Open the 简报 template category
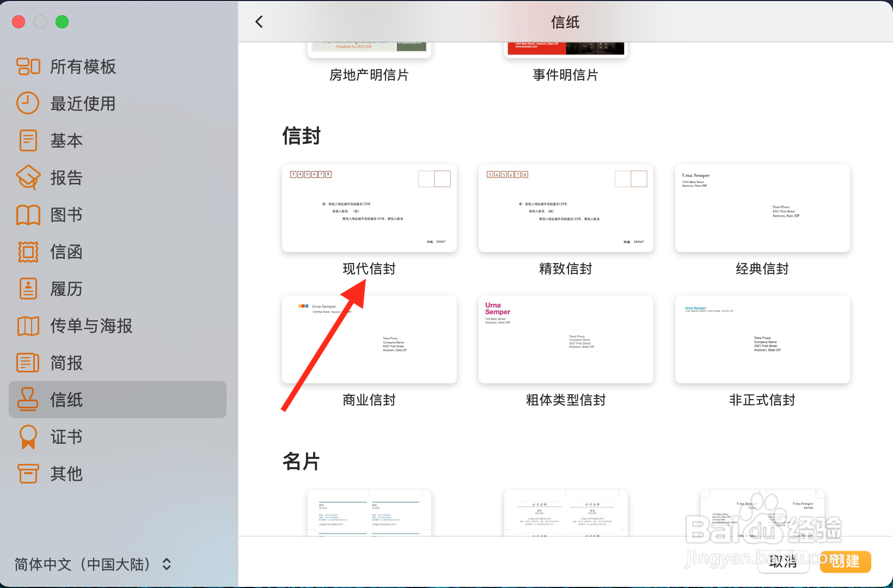This screenshot has width=893, height=588. click(66, 363)
